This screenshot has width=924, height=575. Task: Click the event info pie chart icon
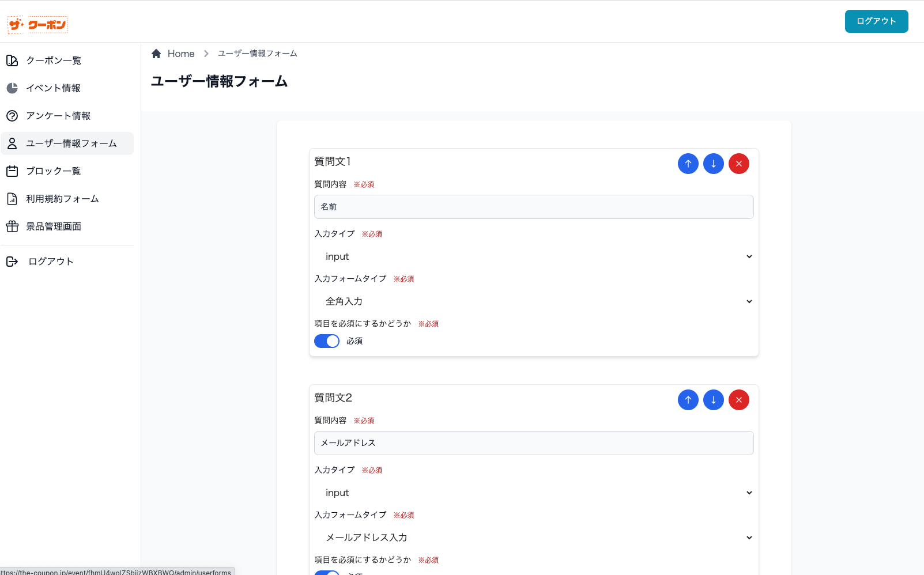coord(12,88)
